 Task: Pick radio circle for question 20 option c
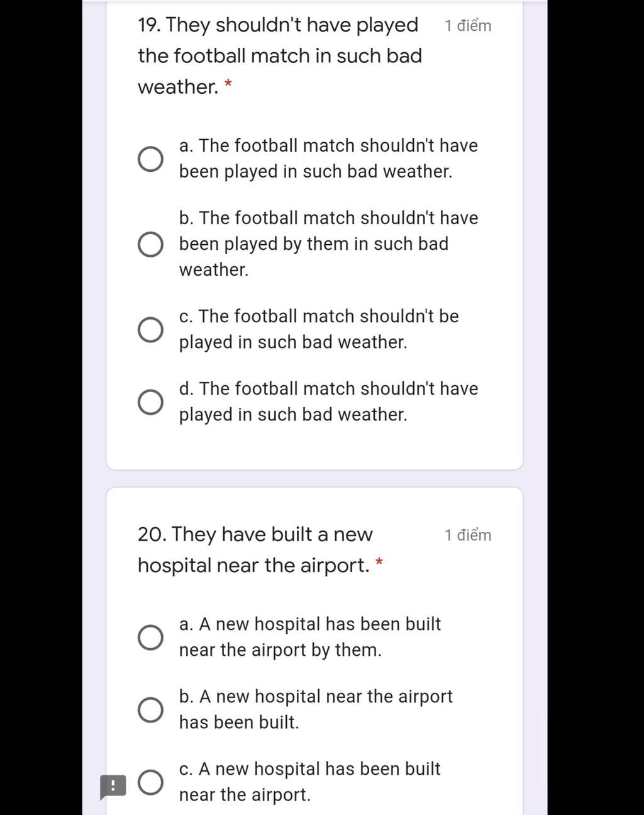(150, 782)
